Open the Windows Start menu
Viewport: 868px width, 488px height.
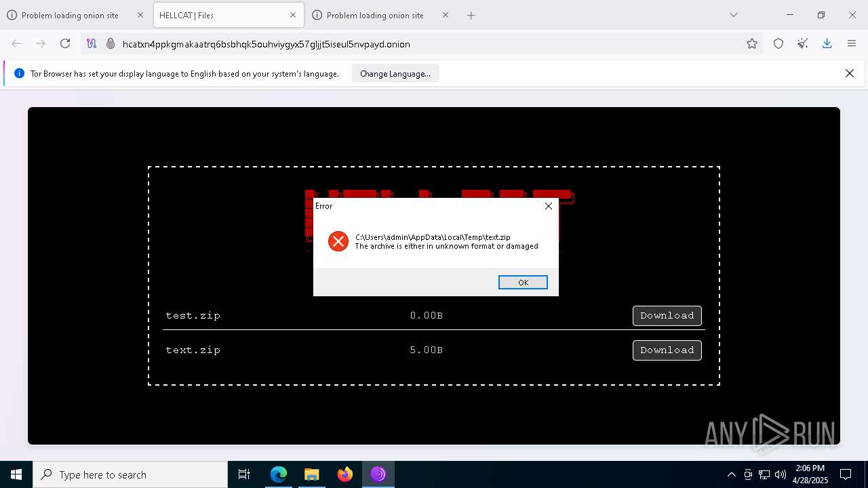point(16,474)
